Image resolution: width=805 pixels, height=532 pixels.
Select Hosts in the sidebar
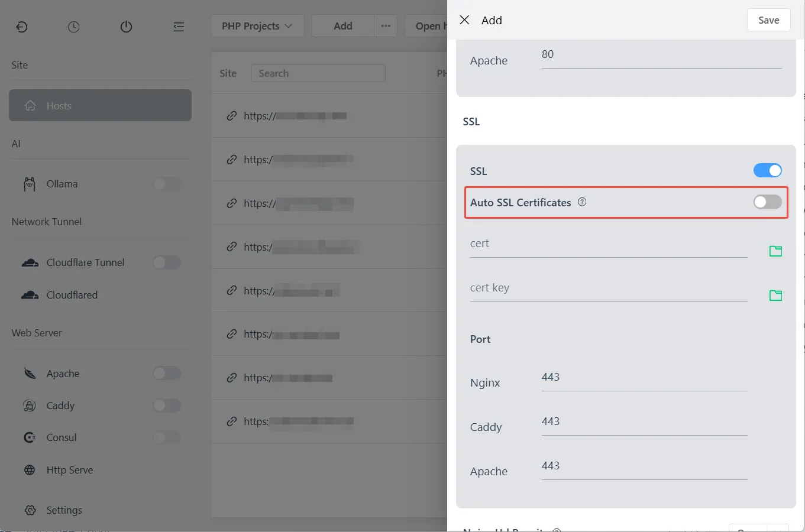pyautogui.click(x=100, y=106)
